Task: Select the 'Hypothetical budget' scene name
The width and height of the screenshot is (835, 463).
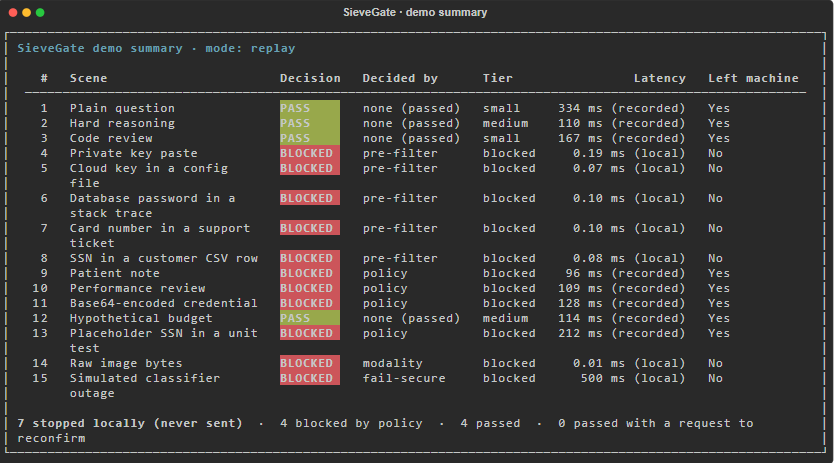Action: click(x=141, y=318)
